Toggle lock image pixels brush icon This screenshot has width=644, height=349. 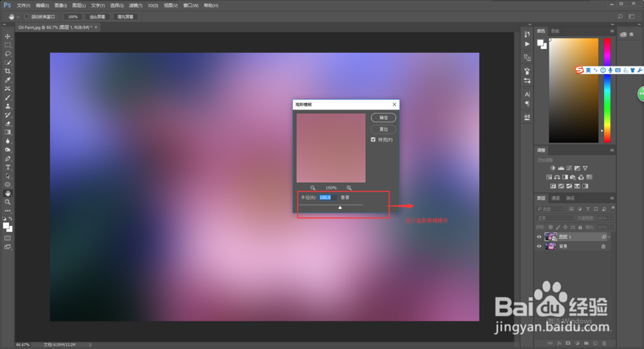(x=558, y=227)
